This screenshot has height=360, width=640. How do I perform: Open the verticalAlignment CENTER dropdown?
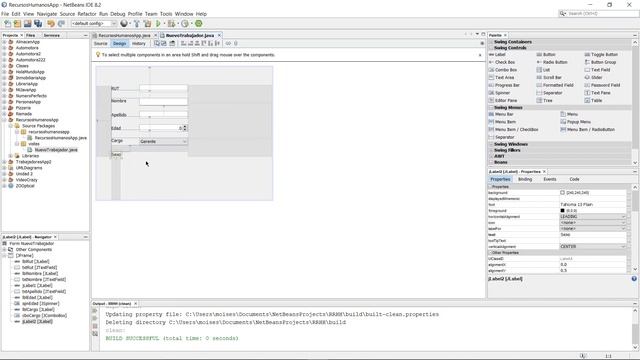(592, 247)
